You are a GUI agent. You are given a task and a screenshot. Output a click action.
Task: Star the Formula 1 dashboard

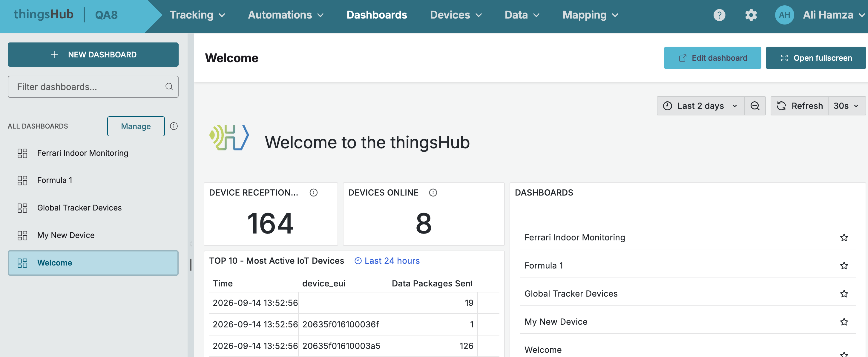click(x=844, y=266)
